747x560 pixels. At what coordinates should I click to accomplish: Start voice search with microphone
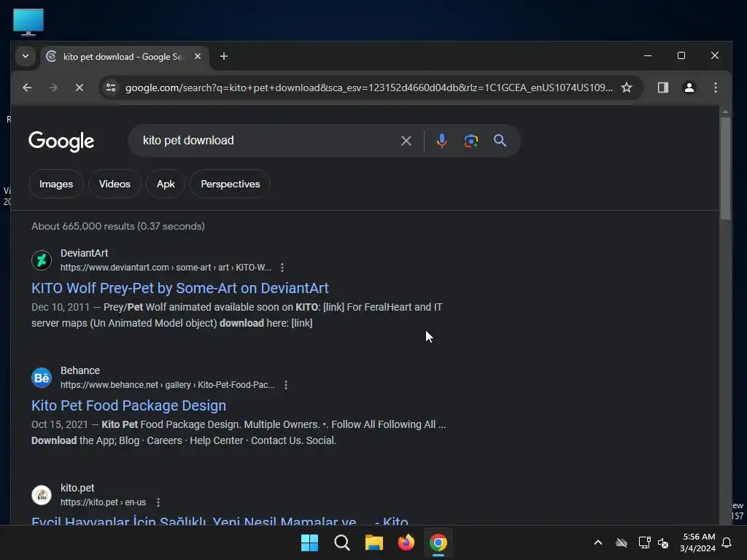pos(441,141)
